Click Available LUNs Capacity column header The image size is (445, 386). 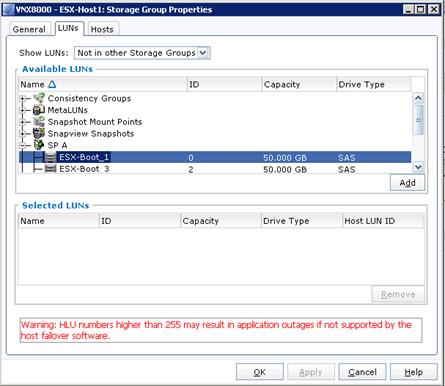(x=299, y=84)
